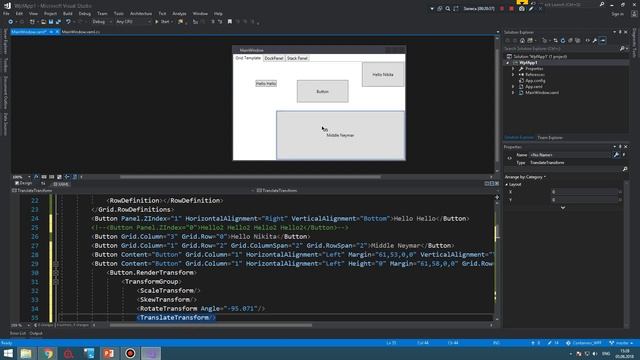The width and height of the screenshot is (640, 360).
Task: Expand the MainWindow.xaml node
Action: point(513,93)
